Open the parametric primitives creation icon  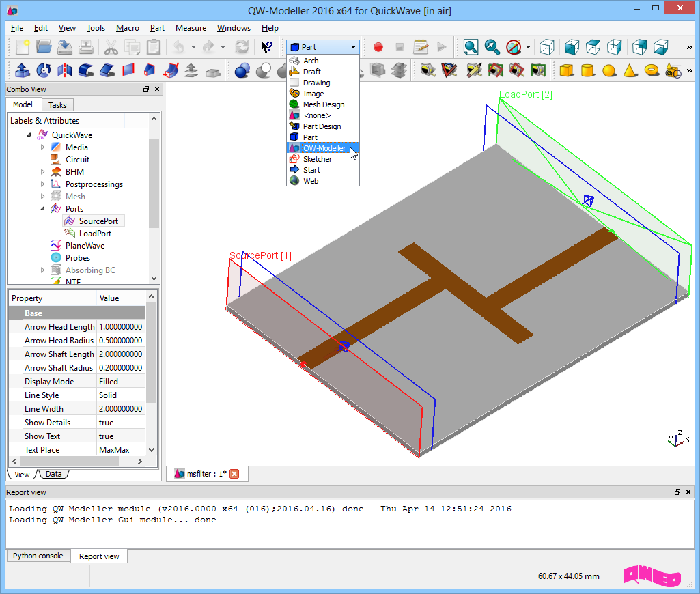pos(673,70)
